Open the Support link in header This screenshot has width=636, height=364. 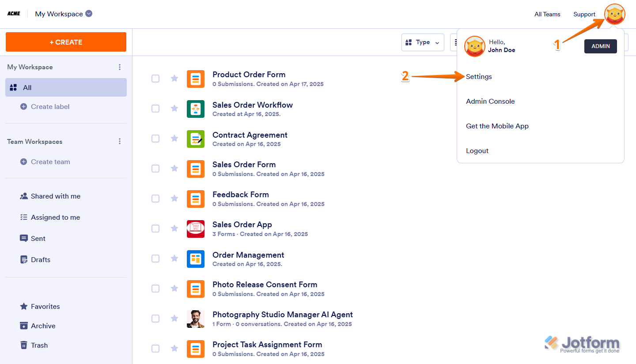pyautogui.click(x=584, y=14)
